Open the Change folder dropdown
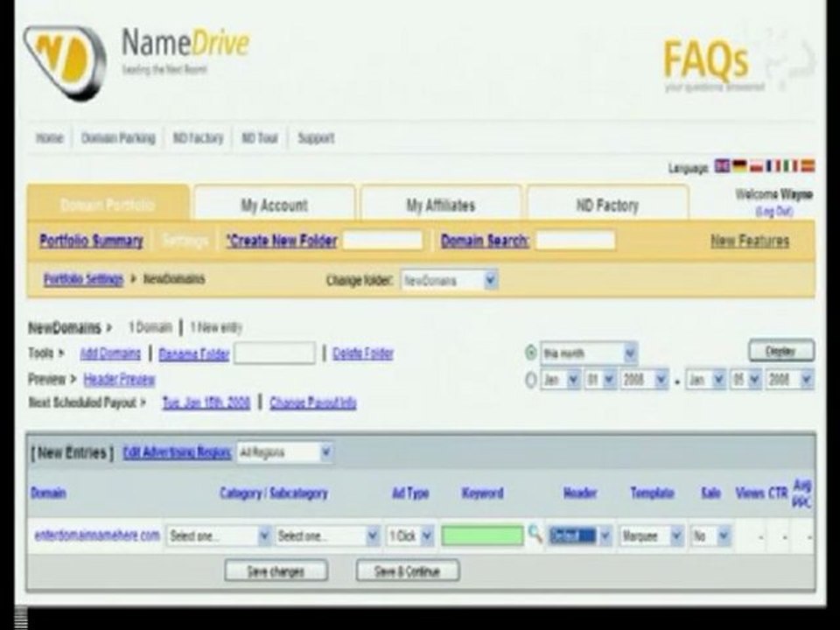Viewport: 840px width, 630px height. point(449,280)
